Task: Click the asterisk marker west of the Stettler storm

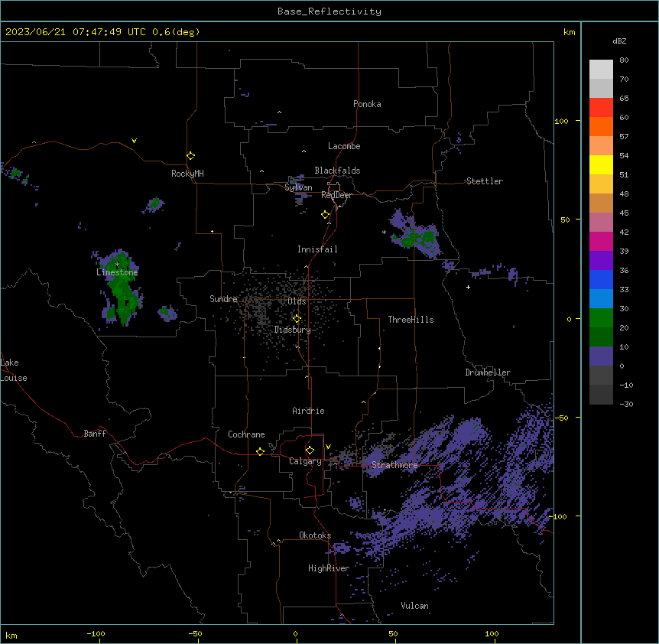Action: pos(384,232)
